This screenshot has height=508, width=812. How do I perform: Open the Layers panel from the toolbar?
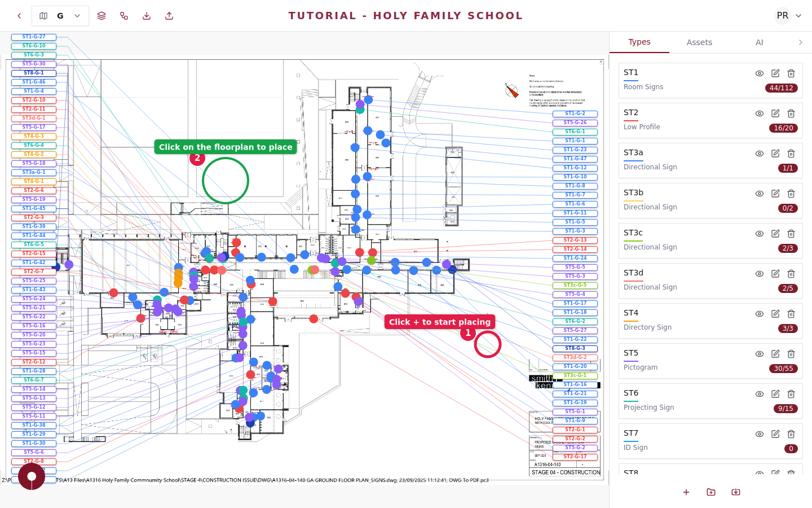[101, 15]
